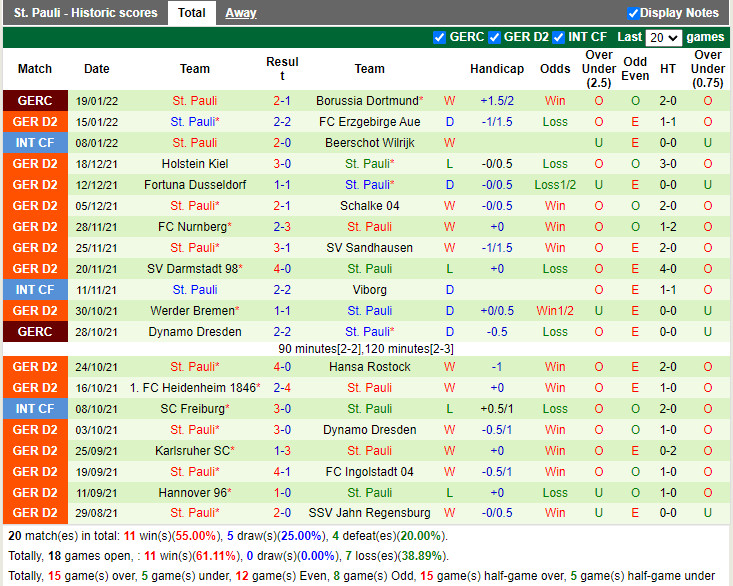
Task: Open Holstein Kiel team link
Action: (195, 164)
